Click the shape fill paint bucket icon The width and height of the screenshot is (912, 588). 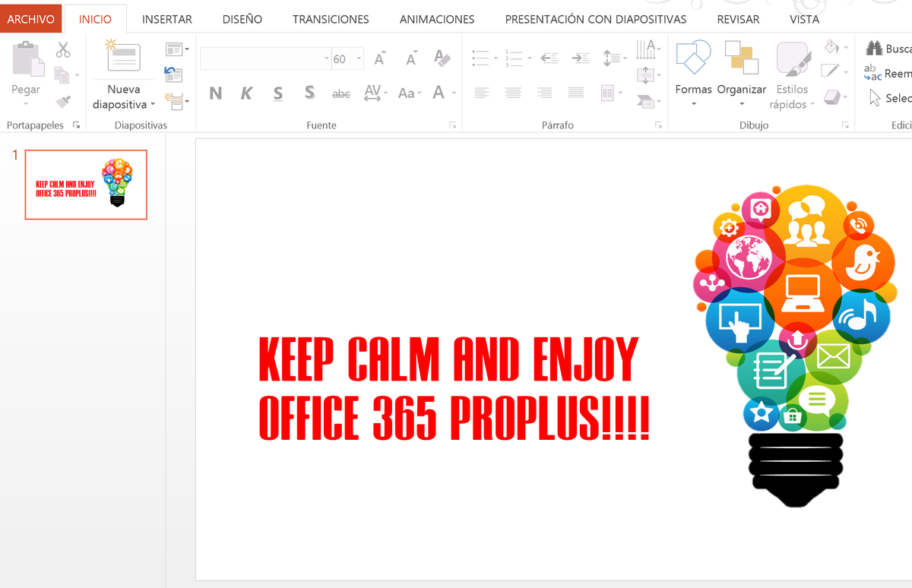[831, 47]
